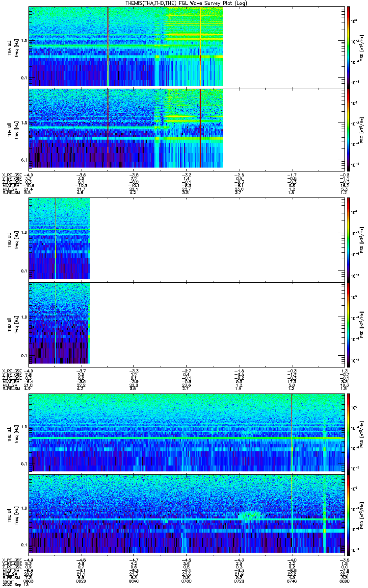Select the THA B⊥ spectrogram panel

pyautogui.click(x=186, y=47)
